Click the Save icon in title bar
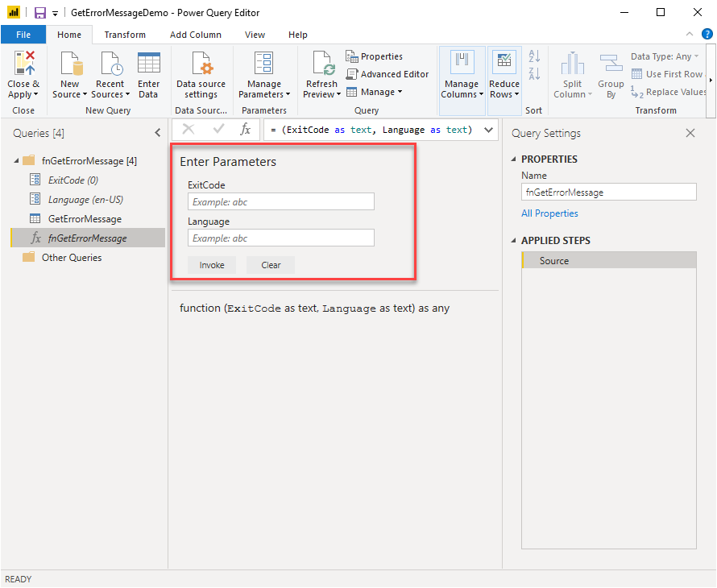Image resolution: width=717 pixels, height=588 pixels. coord(39,13)
